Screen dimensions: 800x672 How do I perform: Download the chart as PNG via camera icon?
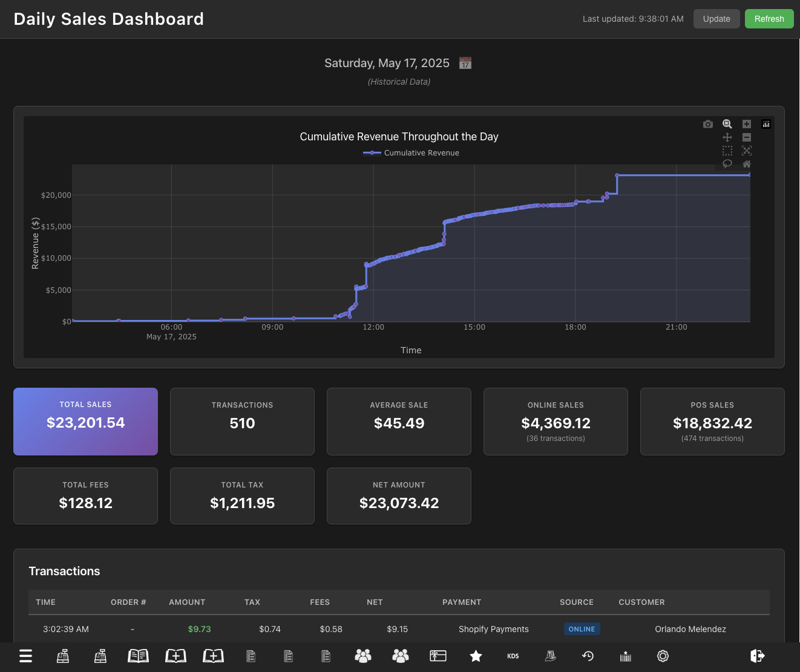click(x=708, y=124)
